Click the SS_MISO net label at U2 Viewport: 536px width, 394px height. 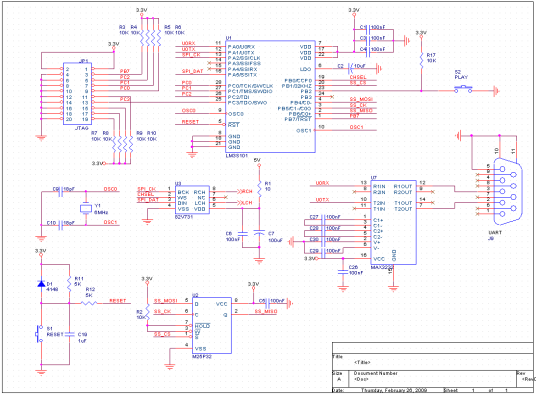coord(266,311)
